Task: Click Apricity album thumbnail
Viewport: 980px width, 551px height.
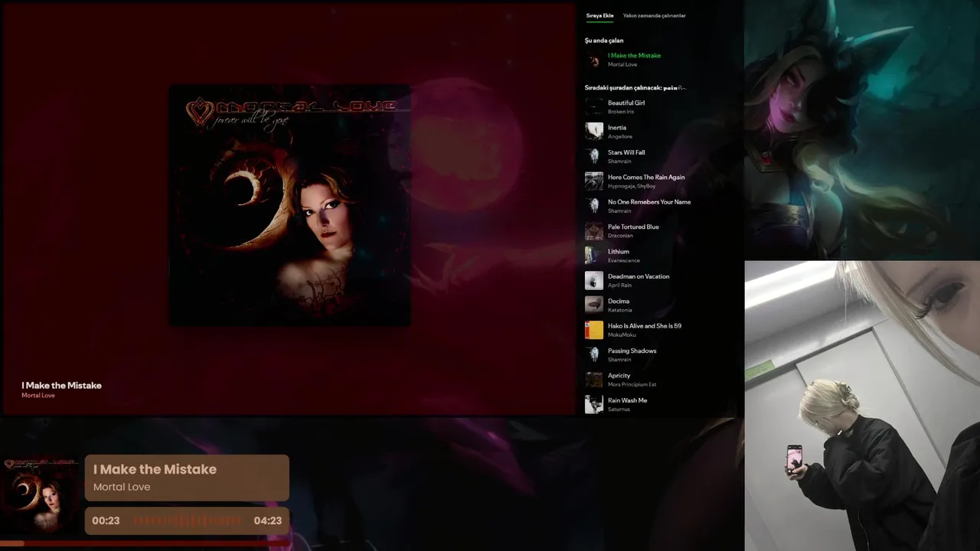Action: coord(594,380)
